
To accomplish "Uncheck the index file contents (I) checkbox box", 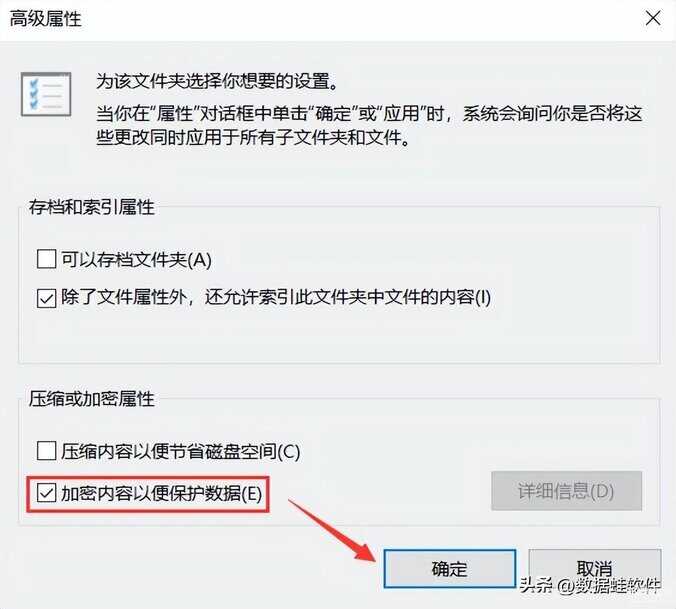I will pyautogui.click(x=47, y=298).
